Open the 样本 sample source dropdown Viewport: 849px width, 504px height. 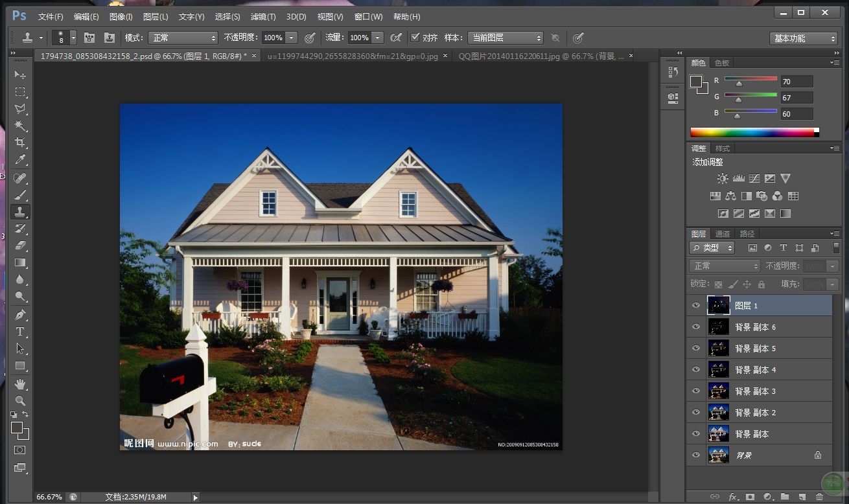506,38
